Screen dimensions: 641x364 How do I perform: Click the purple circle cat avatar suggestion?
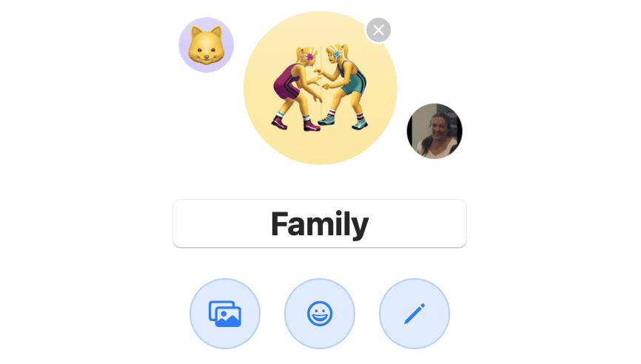pos(207,45)
